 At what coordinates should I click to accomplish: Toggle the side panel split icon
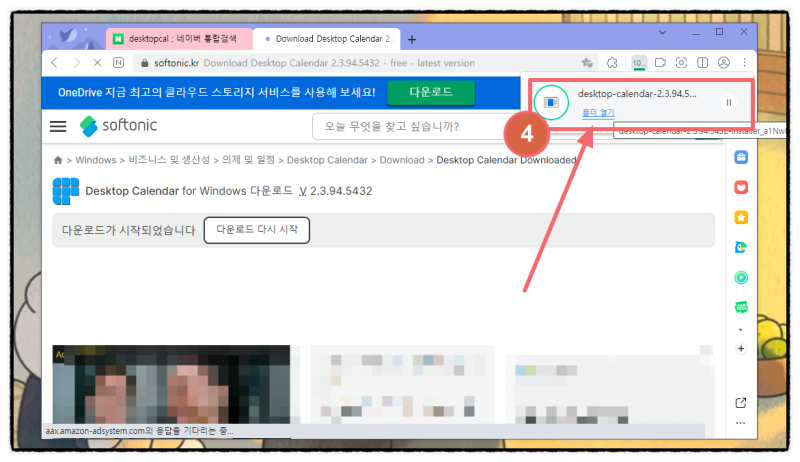[x=703, y=63]
